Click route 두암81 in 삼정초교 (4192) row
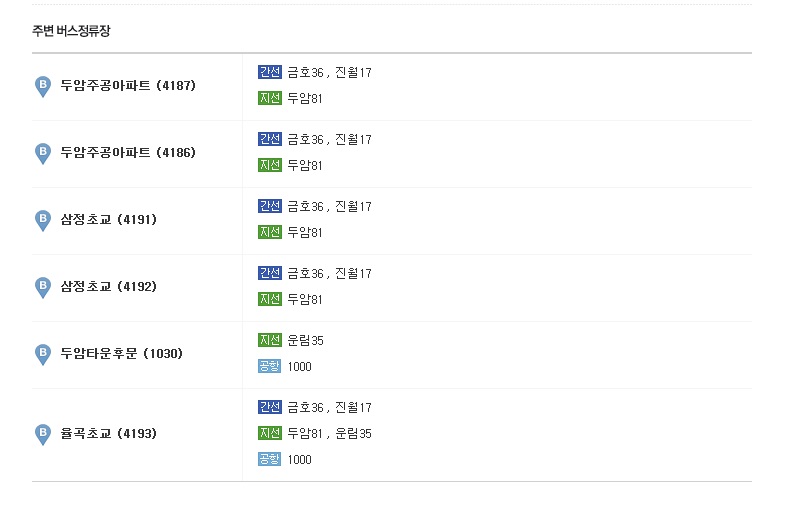785x511 pixels. point(304,299)
